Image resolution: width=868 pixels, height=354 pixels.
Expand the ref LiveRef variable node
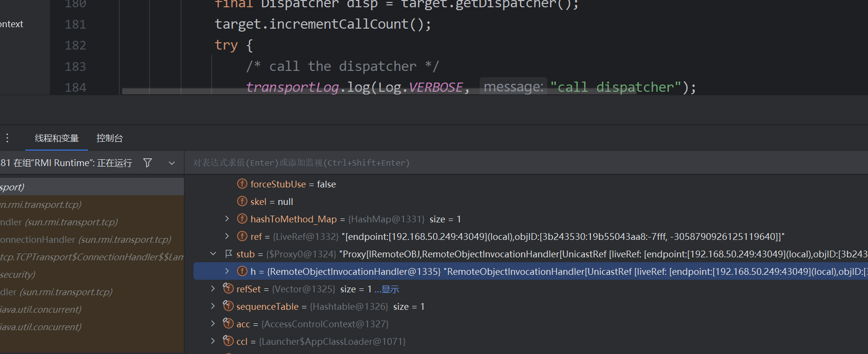click(227, 236)
